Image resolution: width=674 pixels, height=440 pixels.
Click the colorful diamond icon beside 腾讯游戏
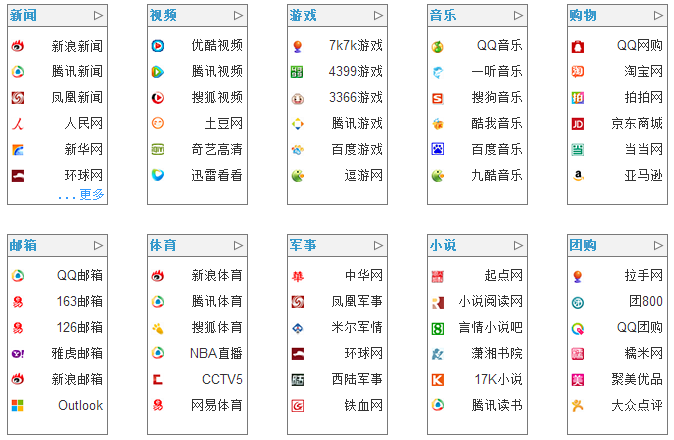(x=297, y=124)
